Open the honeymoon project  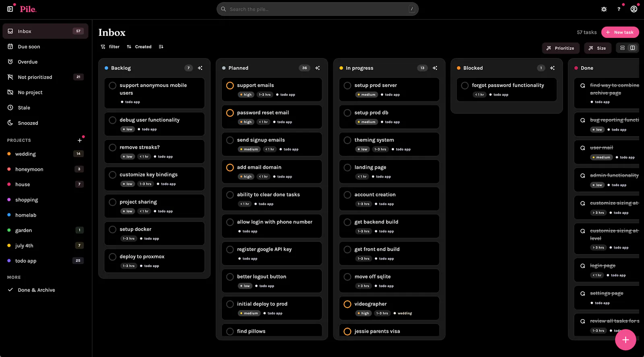[45, 169]
